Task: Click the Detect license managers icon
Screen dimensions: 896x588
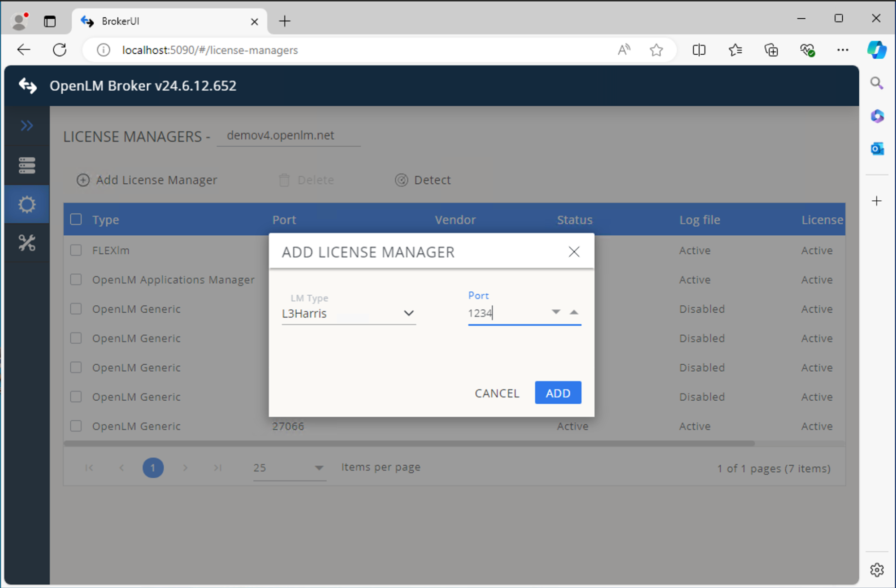Action: click(x=402, y=180)
